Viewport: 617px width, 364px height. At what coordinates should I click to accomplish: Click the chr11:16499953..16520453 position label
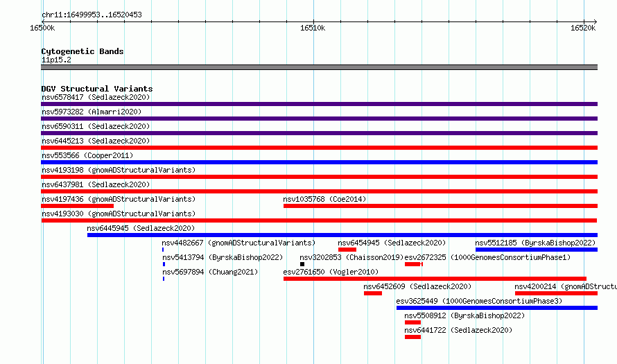point(92,15)
